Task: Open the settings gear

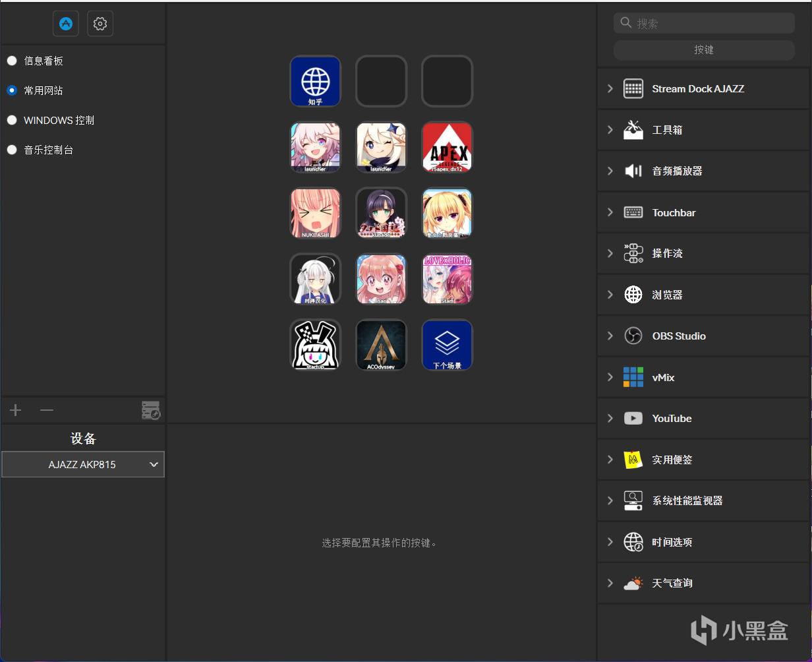Action: pyautogui.click(x=100, y=24)
